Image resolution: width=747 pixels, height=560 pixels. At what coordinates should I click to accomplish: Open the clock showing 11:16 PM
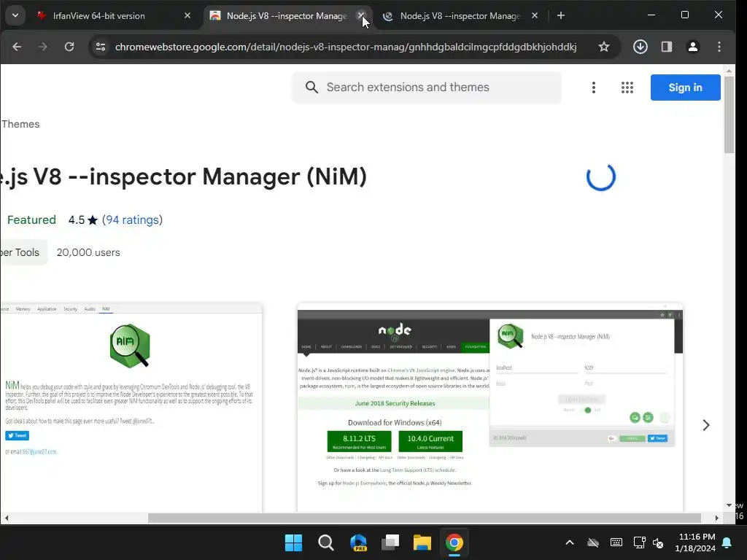(x=695, y=542)
